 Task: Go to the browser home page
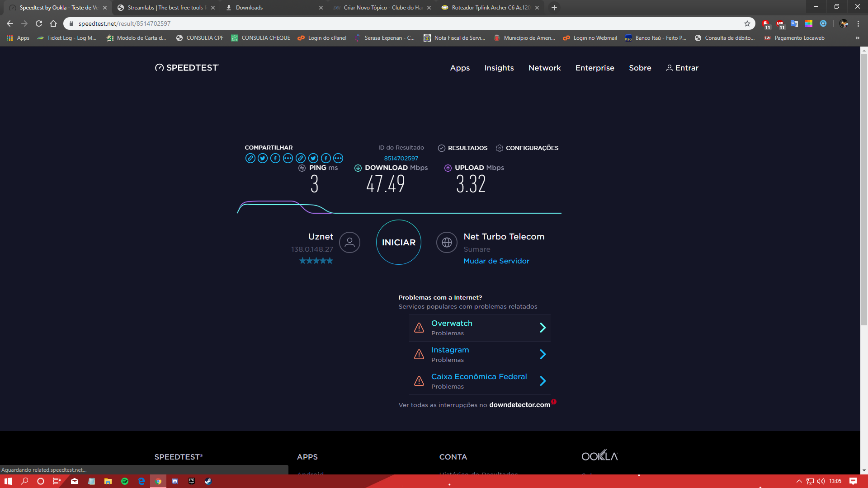[53, 23]
